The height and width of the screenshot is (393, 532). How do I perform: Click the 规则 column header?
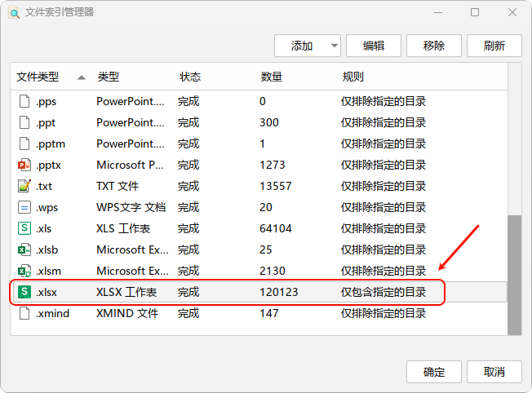pos(353,77)
